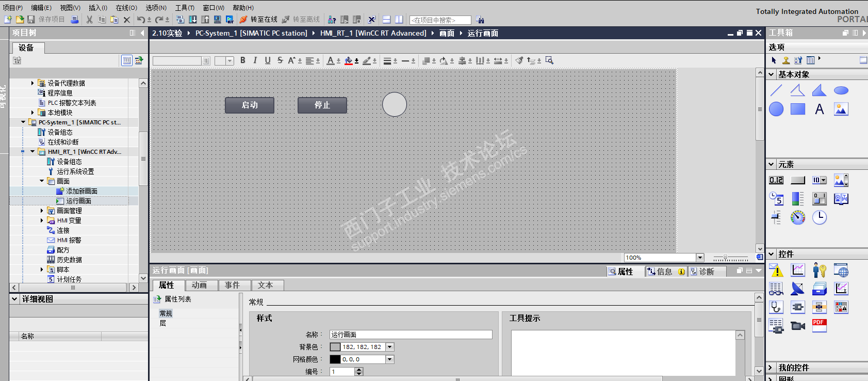Select the Line tool in basic objects
Viewport: 868px width, 381px height.
pos(776,91)
